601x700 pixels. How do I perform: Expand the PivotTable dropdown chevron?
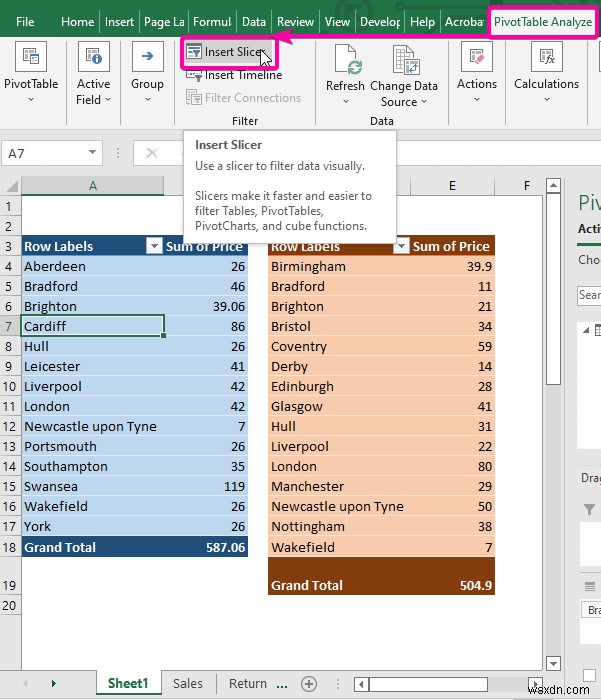[x=31, y=99]
